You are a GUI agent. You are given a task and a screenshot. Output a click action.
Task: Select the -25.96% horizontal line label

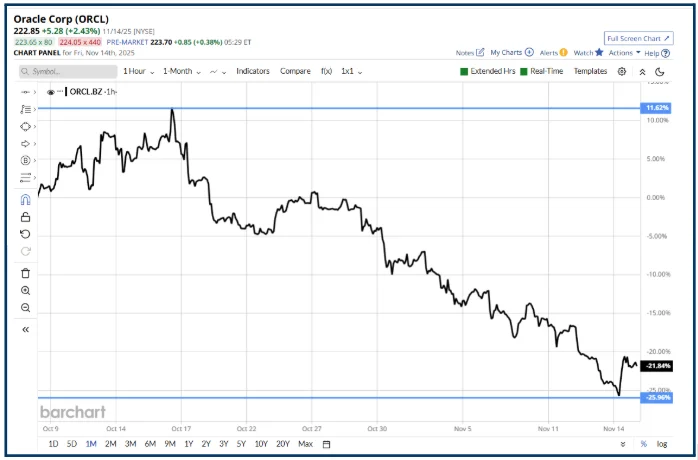click(x=656, y=397)
